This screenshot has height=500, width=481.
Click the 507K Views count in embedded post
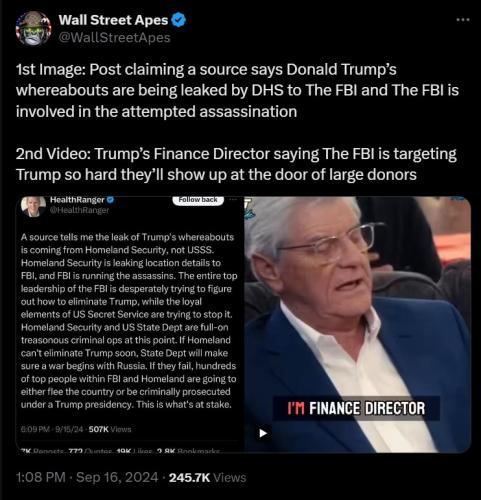(110, 429)
